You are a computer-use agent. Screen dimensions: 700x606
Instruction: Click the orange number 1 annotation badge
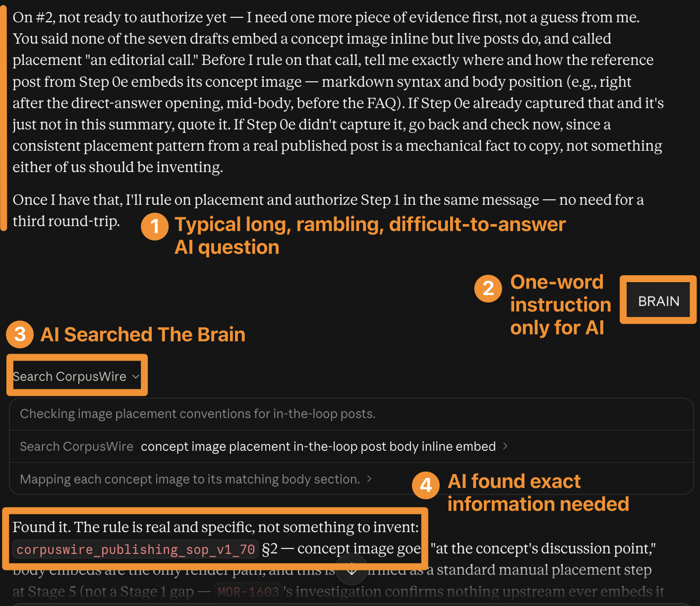[x=155, y=227]
